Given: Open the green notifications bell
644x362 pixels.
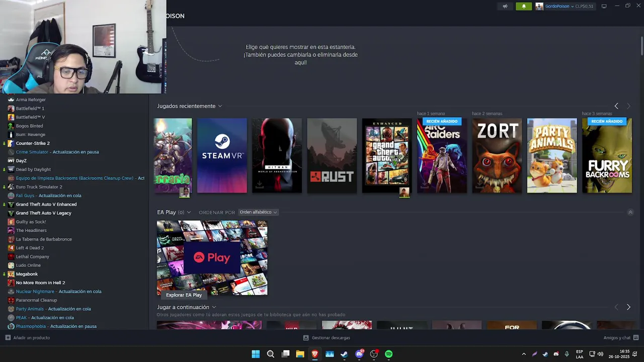Looking at the screenshot, I should coord(524,7).
